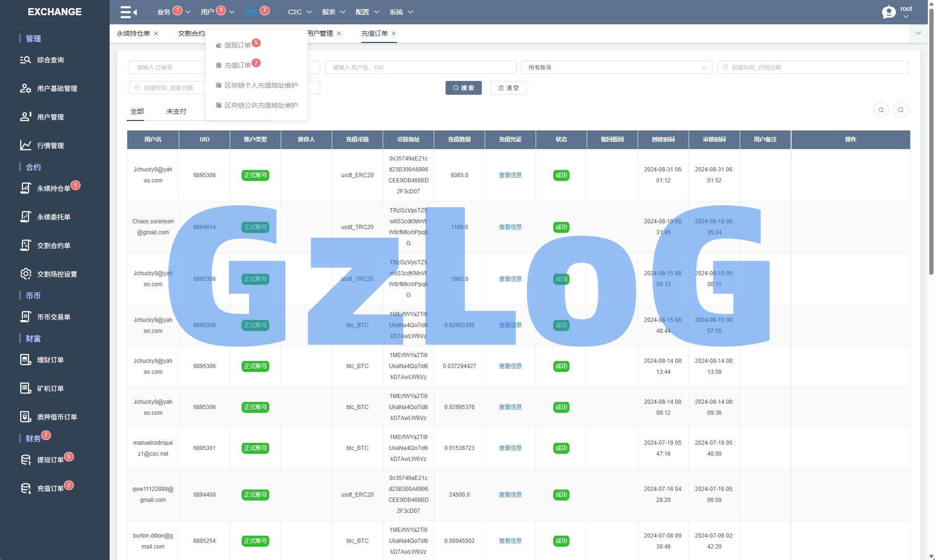
Task: Click the EXCHANGE logo text
Action: 55,12
